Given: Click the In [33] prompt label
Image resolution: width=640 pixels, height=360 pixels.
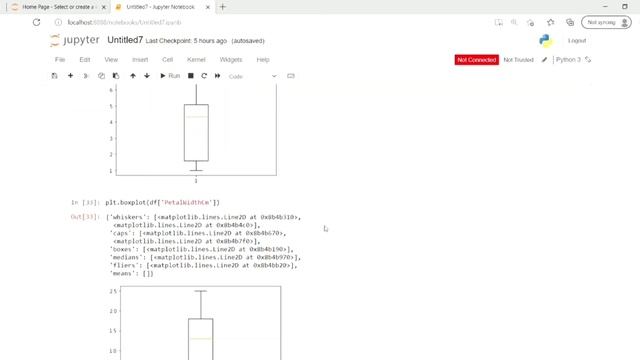Looking at the screenshot, I should click(x=85, y=202).
